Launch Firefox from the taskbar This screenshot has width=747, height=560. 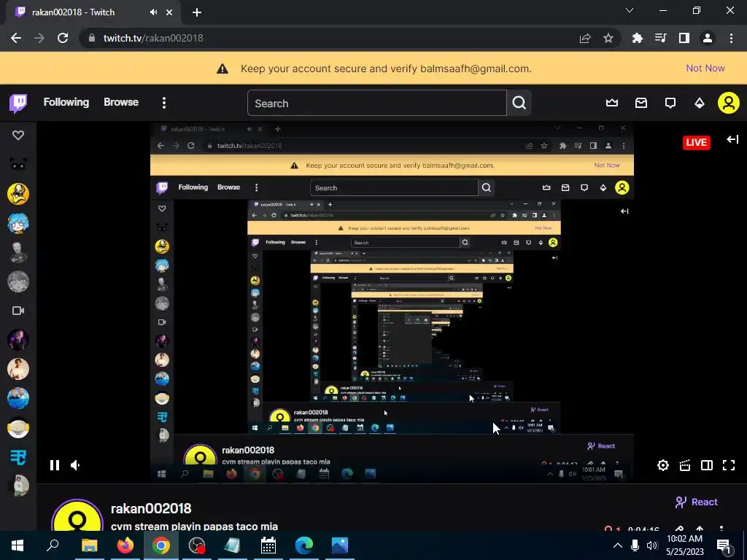pyautogui.click(x=125, y=545)
